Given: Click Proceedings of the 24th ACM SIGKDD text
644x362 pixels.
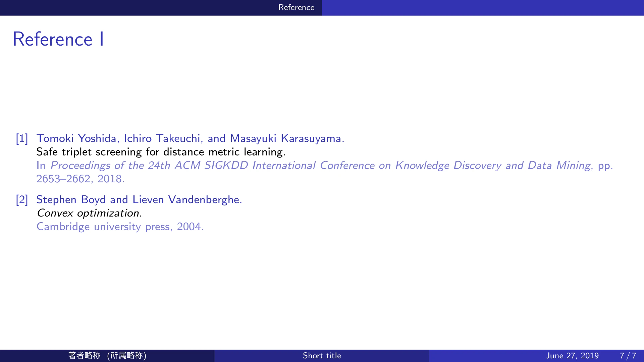Looking at the screenshot, I should tap(149, 166).
